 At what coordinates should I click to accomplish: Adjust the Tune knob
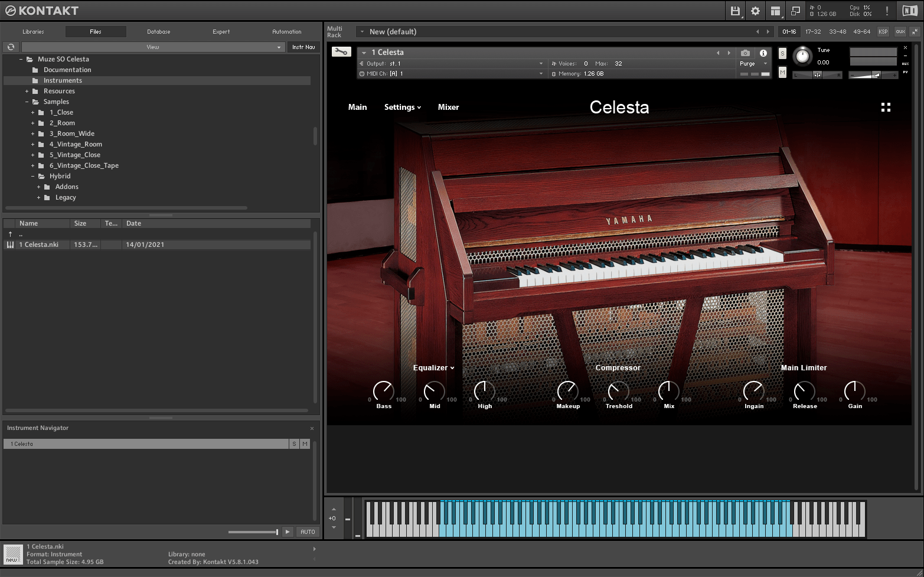pos(802,56)
